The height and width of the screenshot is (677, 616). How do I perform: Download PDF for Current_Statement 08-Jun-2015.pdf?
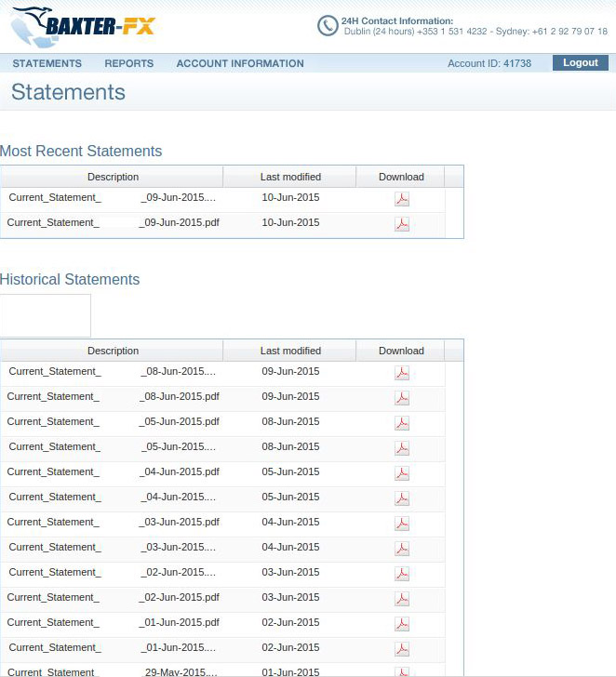402,399
